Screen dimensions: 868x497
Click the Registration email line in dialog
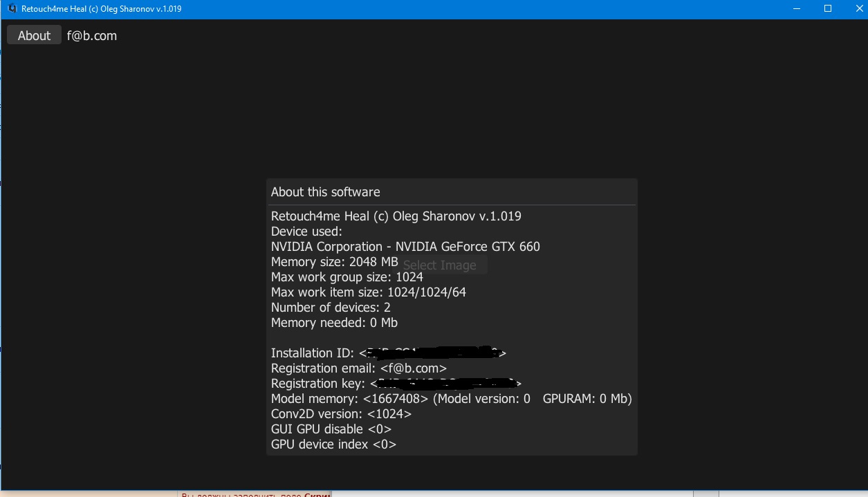point(358,368)
